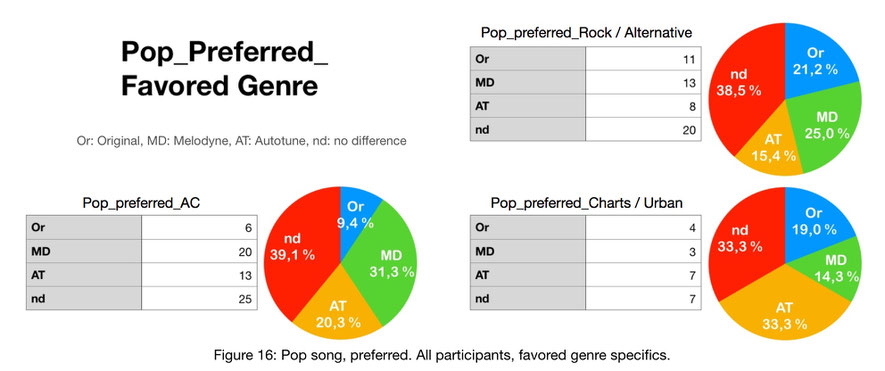The width and height of the screenshot is (885, 371).
Task: Click the red nd 39,1 % slice
Action: tap(296, 248)
